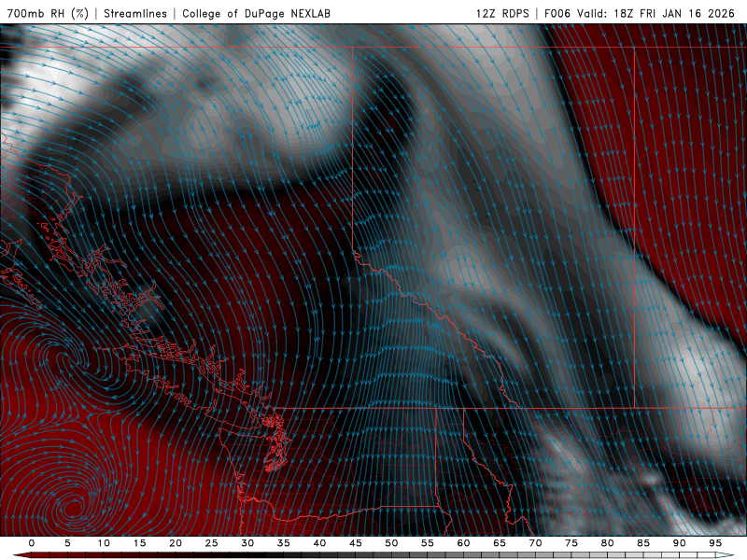This screenshot has height=560, width=747.
Task: Click the colorbar label '95'
Action: [714, 543]
